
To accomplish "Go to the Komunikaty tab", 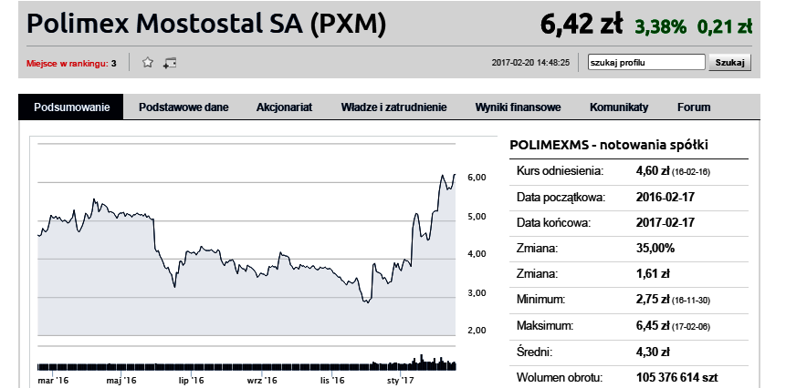I will pyautogui.click(x=619, y=107).
